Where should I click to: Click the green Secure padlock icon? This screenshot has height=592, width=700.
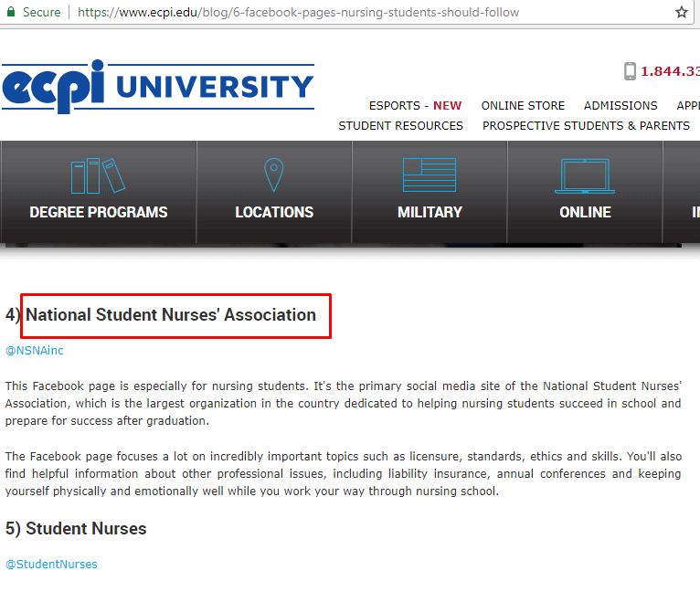point(11,12)
